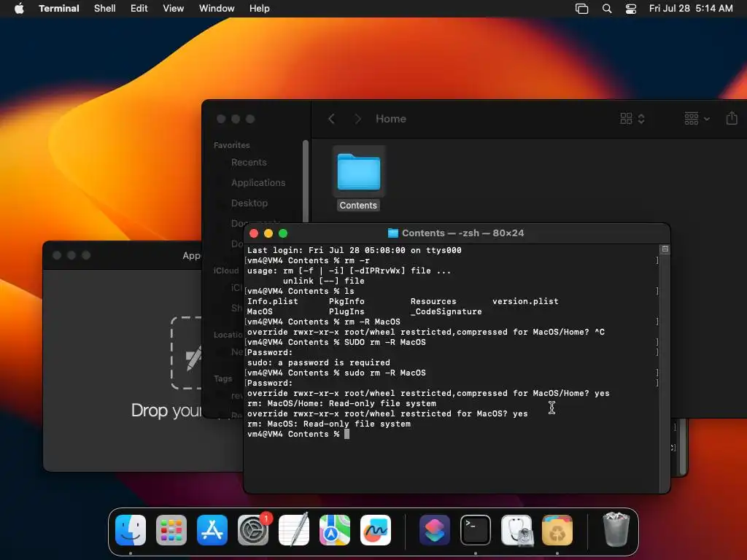
Task: Click the Share icon in Finder toolbar
Action: pos(732,117)
